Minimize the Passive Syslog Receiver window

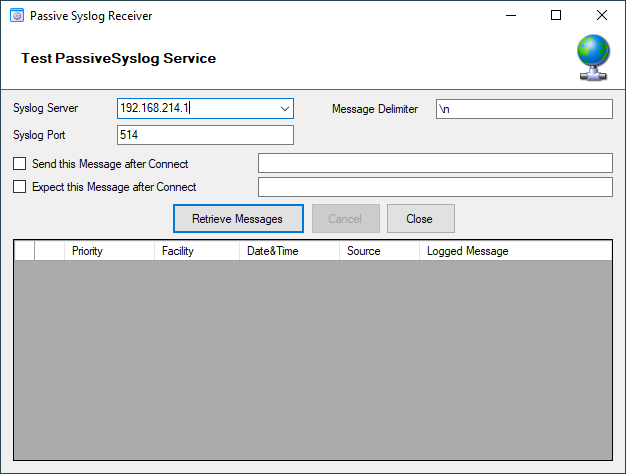pyautogui.click(x=510, y=16)
